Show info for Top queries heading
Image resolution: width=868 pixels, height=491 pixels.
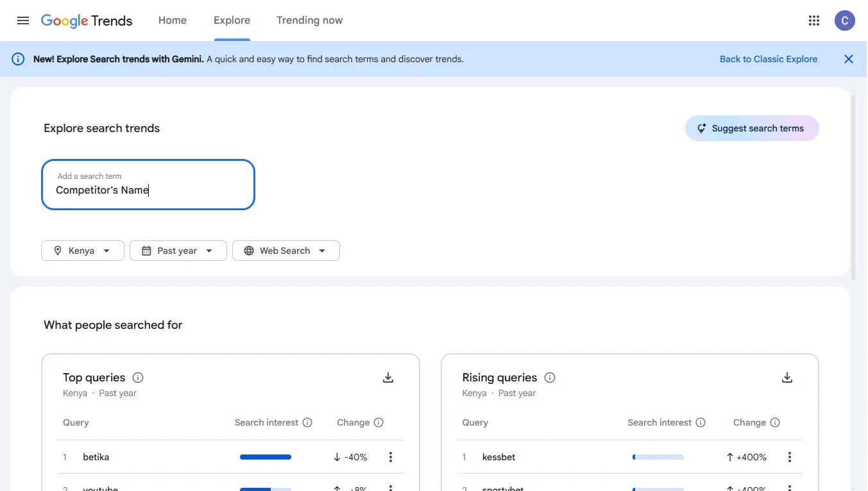pyautogui.click(x=138, y=378)
